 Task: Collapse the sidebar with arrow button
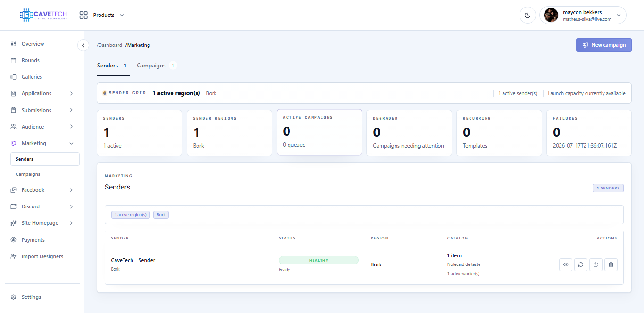pos(83,45)
